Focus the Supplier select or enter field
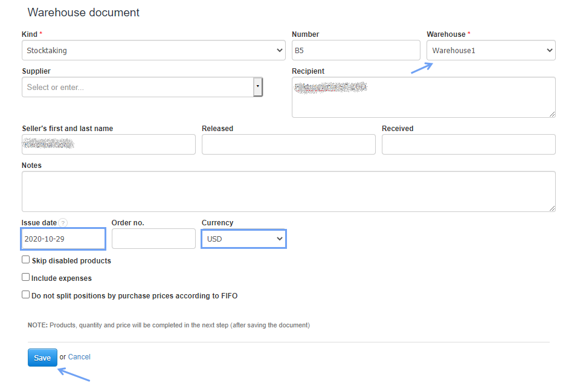Image resolution: width=583 pixels, height=392 pixels. pos(137,87)
